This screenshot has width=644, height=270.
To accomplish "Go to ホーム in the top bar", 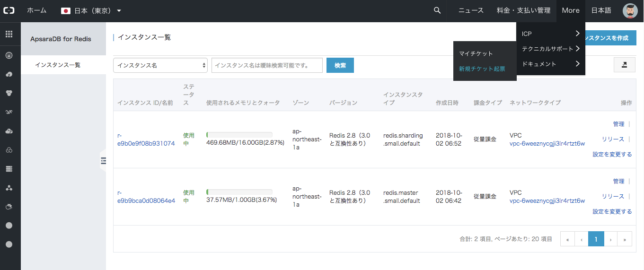I will pyautogui.click(x=36, y=10).
